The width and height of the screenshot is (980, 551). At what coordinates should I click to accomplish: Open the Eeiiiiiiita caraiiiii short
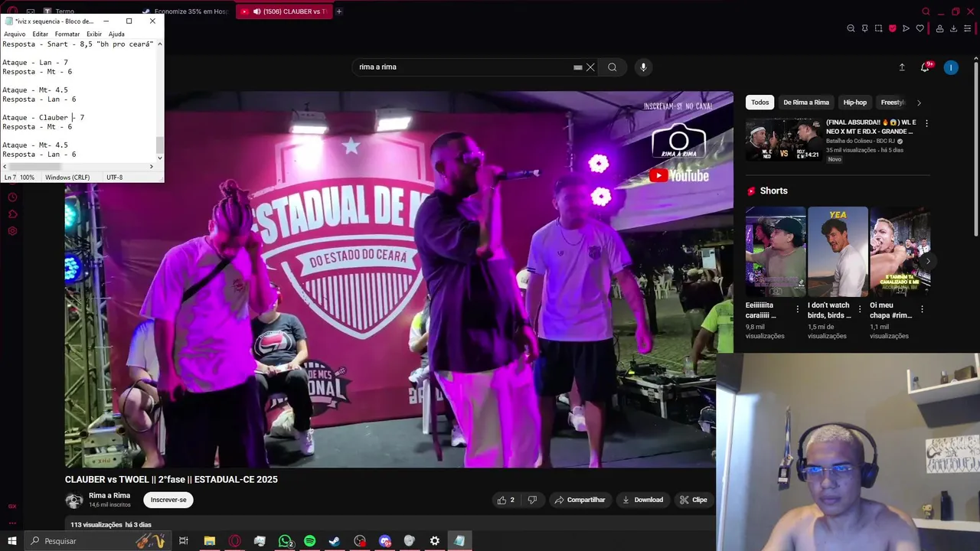[776, 251]
